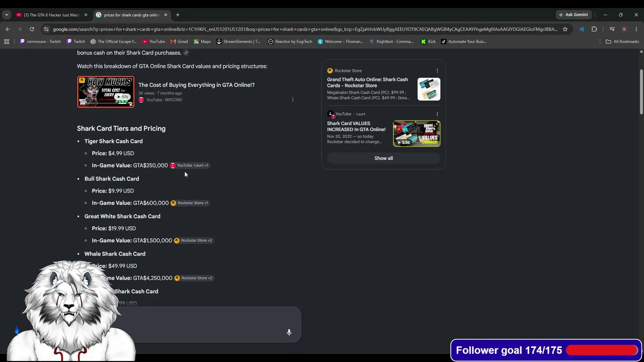
Task: Open the tab search dropdown arrow
Action: [7, 15]
